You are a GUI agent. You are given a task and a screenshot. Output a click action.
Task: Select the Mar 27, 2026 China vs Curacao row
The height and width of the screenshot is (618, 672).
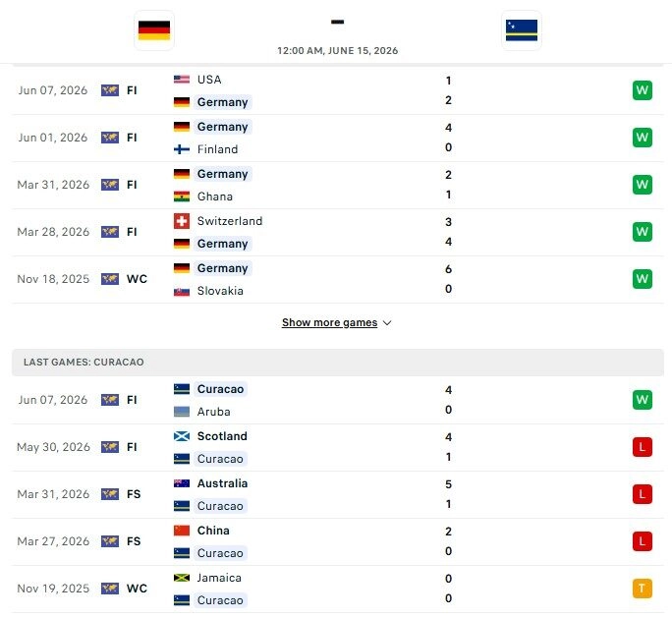pyautogui.click(x=338, y=541)
